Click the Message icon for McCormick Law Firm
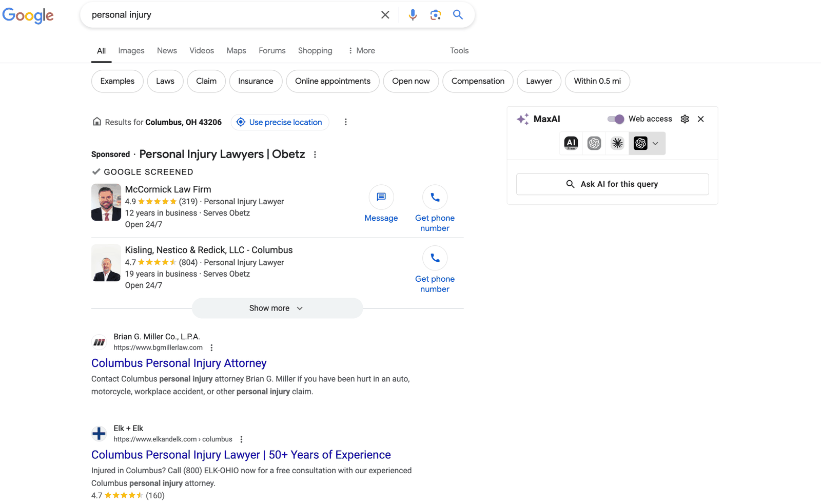This screenshot has height=504, width=821. point(381,197)
